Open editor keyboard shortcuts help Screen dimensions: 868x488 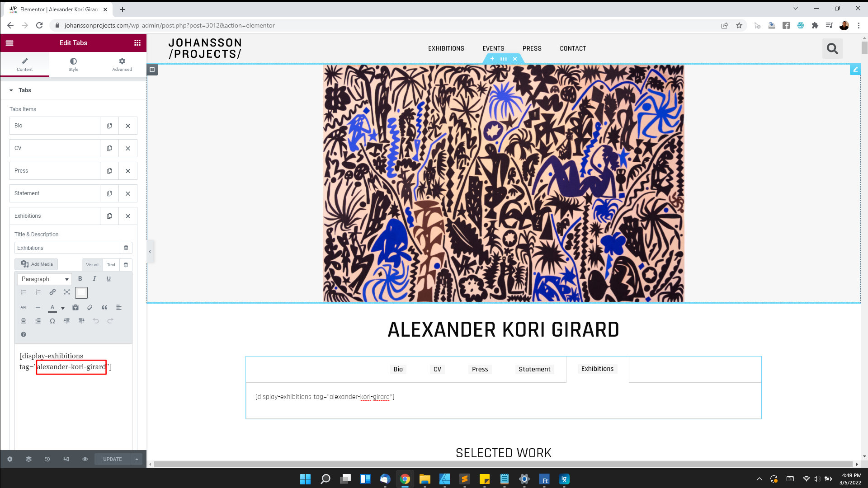pos(24,334)
